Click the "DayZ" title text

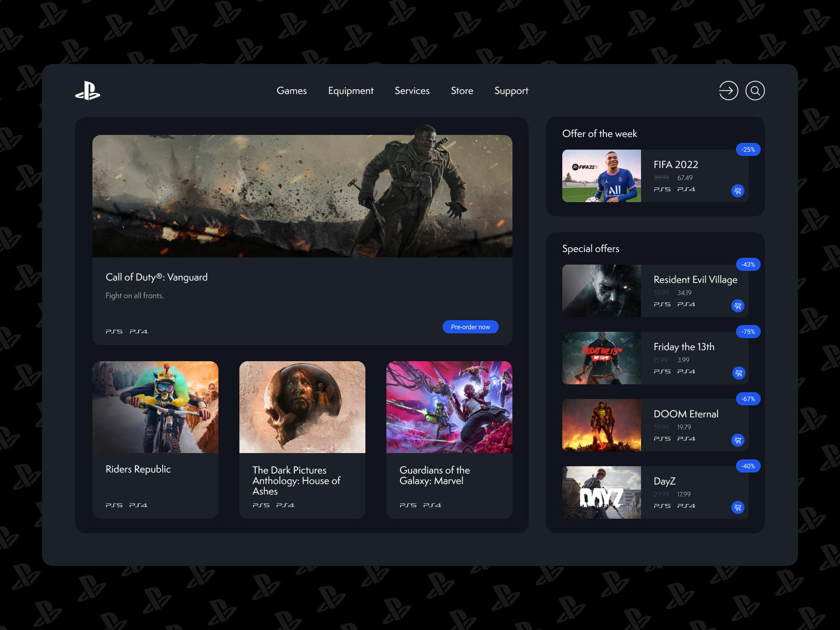(665, 481)
